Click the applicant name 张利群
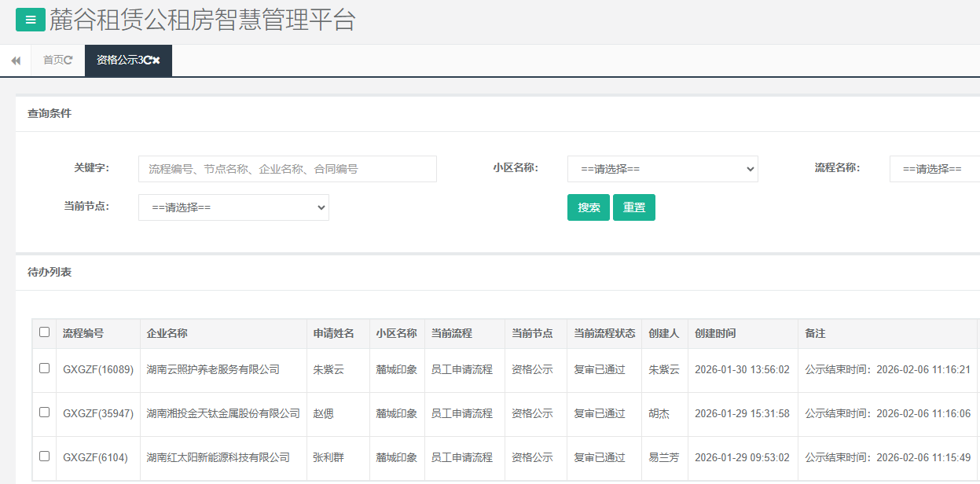 click(x=329, y=457)
